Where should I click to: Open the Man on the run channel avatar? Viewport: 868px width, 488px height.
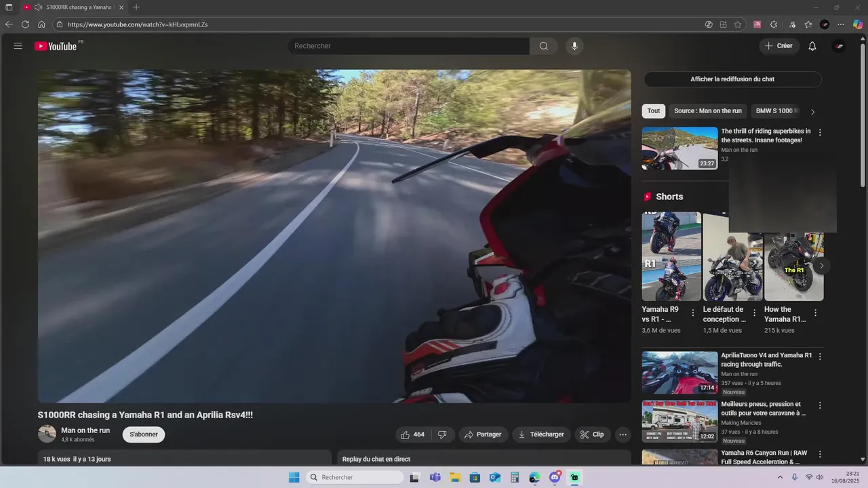[x=47, y=434]
